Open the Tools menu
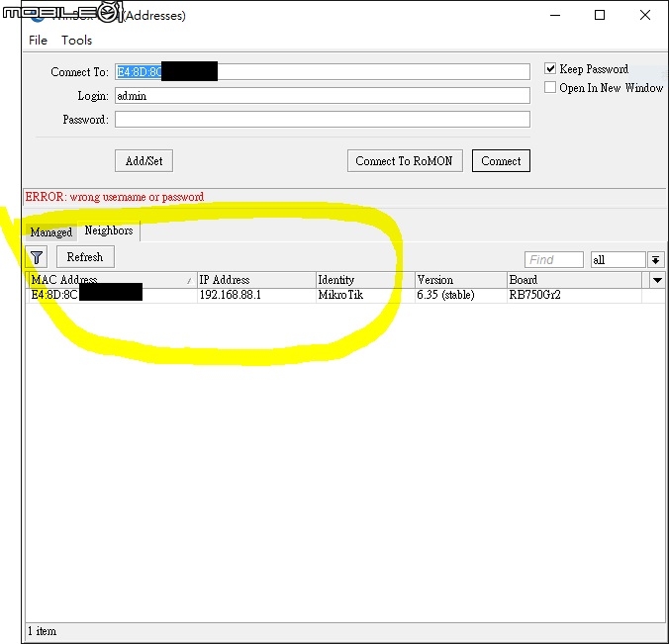The image size is (669, 644). 77,41
